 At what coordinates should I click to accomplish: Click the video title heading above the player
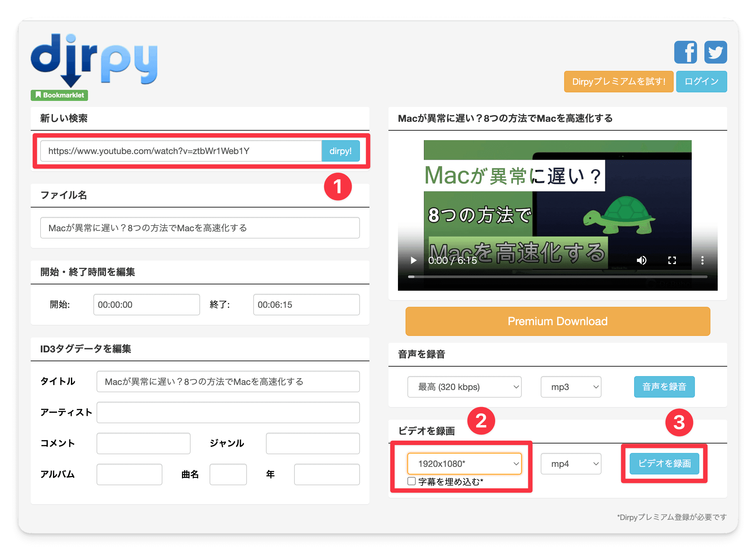(505, 118)
